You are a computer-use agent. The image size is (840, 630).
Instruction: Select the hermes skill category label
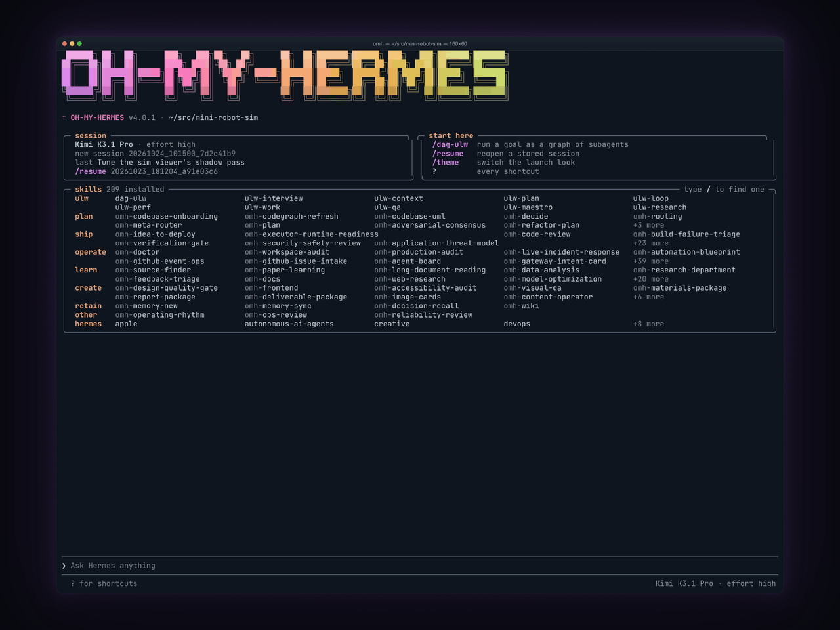coord(88,324)
